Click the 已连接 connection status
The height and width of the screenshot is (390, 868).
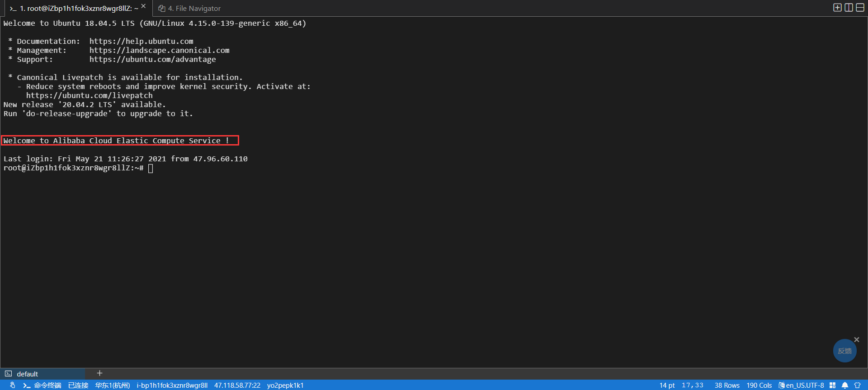pyautogui.click(x=78, y=385)
